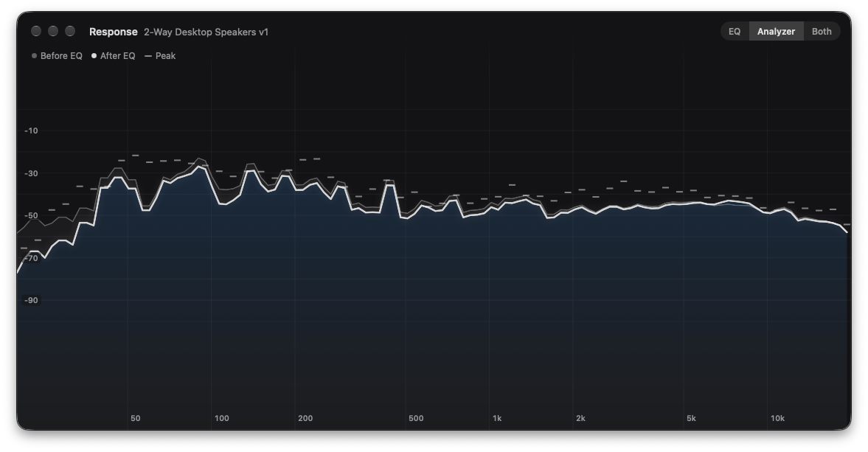The image size is (868, 452).
Task: Zoom the Response window with the third button
Action: point(70,31)
